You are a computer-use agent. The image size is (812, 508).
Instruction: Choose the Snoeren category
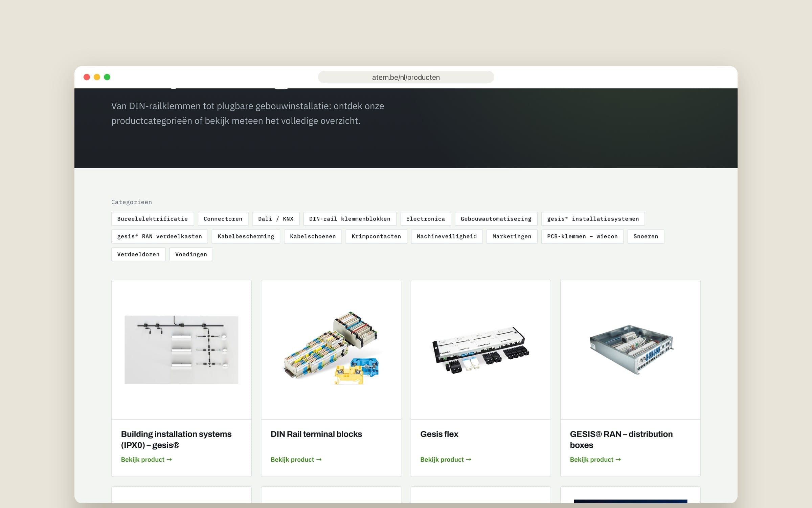[x=646, y=236]
